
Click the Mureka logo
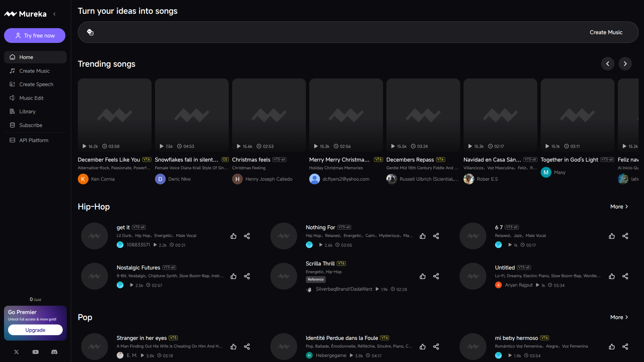click(x=25, y=14)
